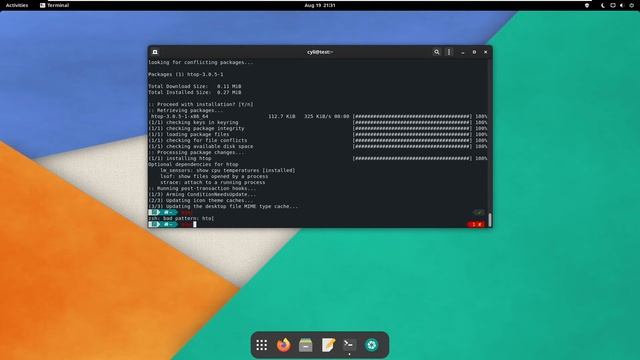The height and width of the screenshot is (360, 640).
Task: Show applications grid from the dock
Action: point(262,345)
